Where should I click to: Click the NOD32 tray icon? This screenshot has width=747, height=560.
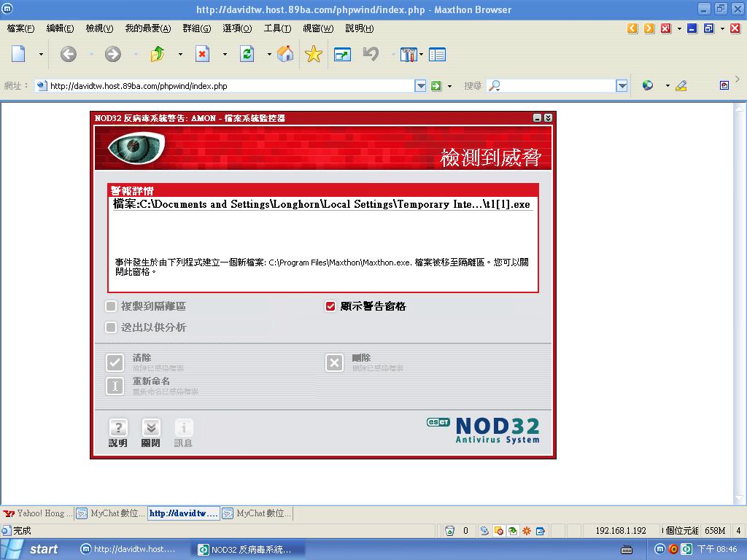click(686, 549)
